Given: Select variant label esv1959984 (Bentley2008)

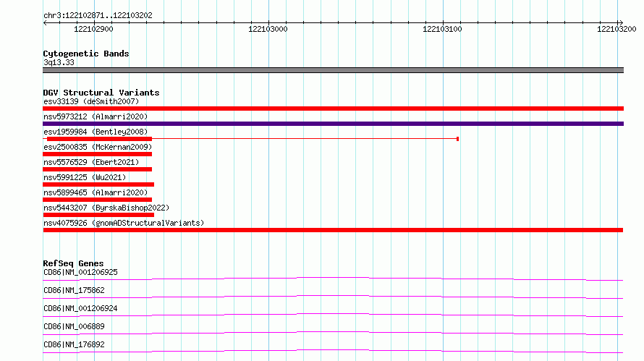Looking at the screenshot, I should [x=96, y=132].
